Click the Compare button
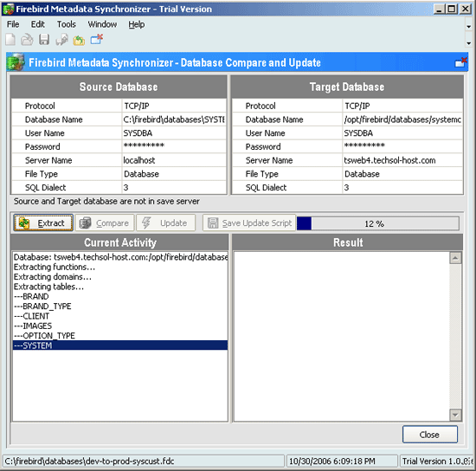 pyautogui.click(x=105, y=223)
